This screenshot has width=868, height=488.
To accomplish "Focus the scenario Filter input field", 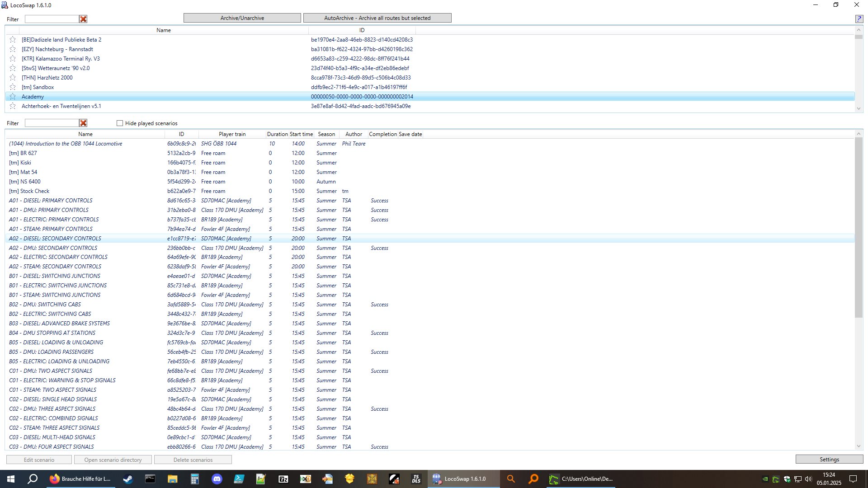I will click(x=52, y=123).
